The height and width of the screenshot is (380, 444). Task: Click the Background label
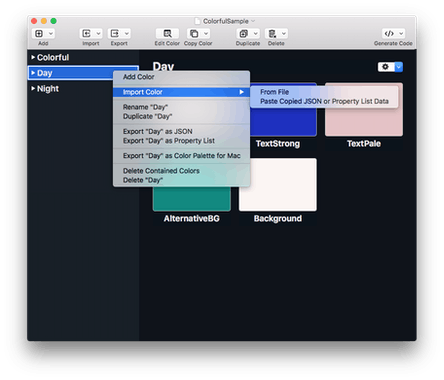(x=278, y=218)
